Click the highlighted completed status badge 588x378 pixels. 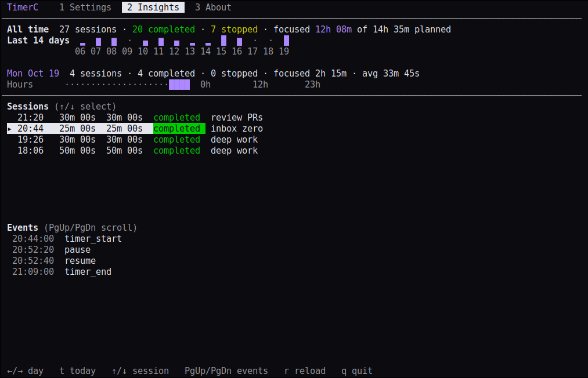(179, 129)
